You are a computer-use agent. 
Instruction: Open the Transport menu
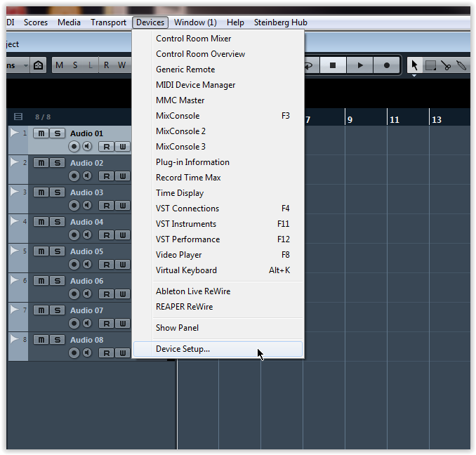[x=108, y=22]
